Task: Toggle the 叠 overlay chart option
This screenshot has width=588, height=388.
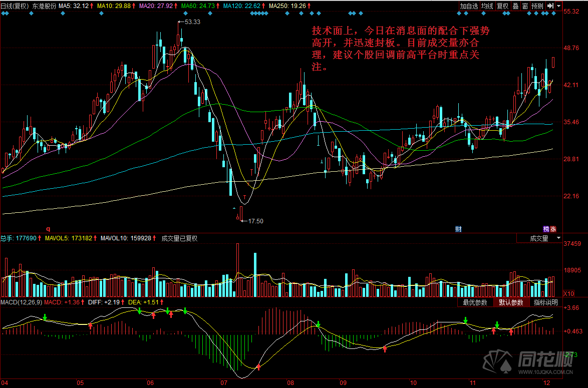Action: pyautogui.click(x=515, y=6)
